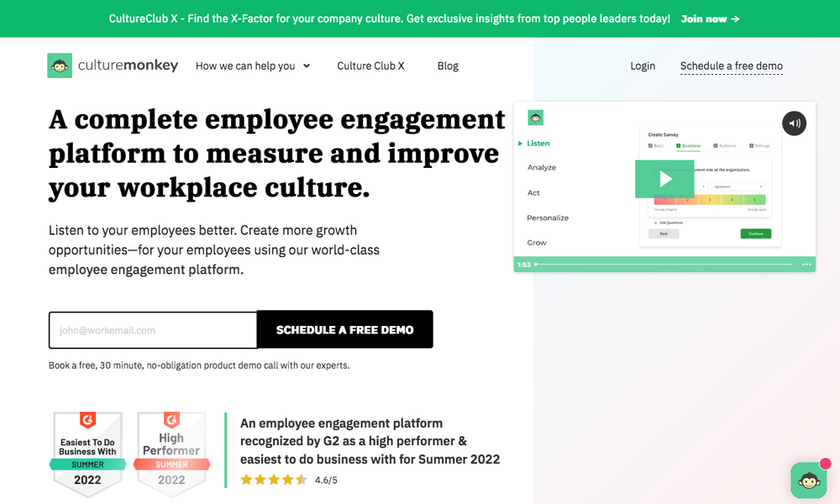Go to the Blog page

click(448, 66)
